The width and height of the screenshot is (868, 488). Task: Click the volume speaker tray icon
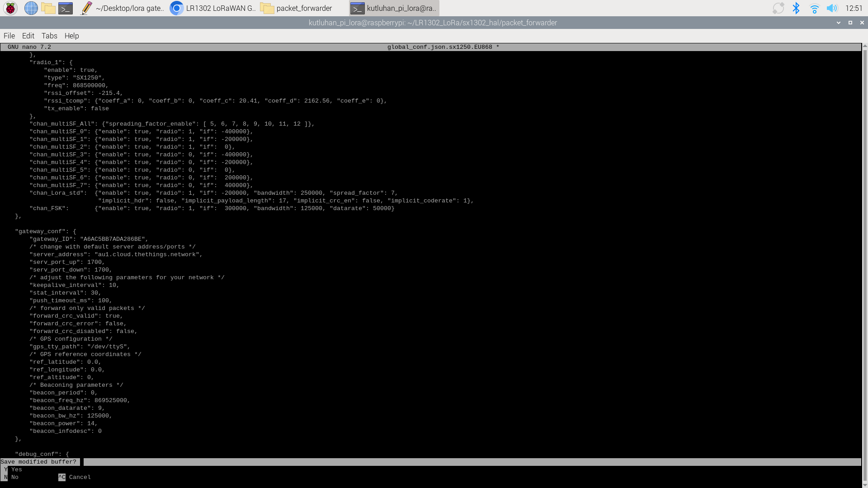pos(832,8)
